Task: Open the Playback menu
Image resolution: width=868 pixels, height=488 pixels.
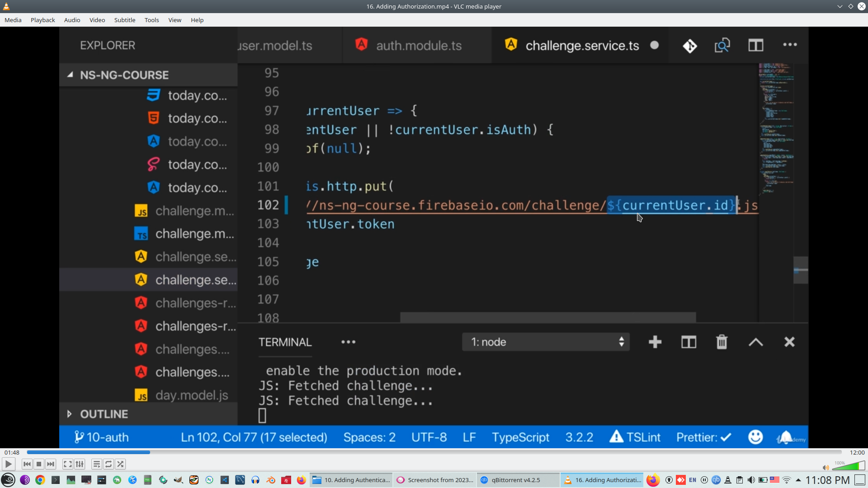Action: tap(42, 20)
